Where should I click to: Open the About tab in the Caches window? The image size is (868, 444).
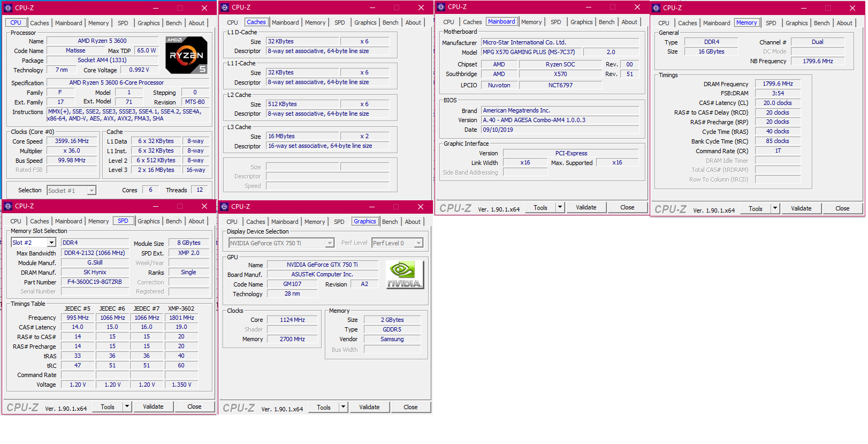pos(413,22)
